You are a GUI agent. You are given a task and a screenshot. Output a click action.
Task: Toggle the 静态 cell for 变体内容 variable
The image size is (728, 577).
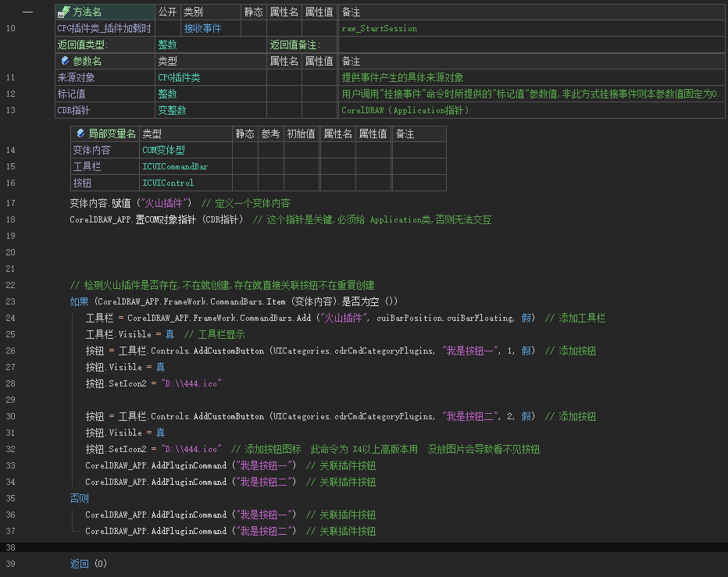point(244,150)
